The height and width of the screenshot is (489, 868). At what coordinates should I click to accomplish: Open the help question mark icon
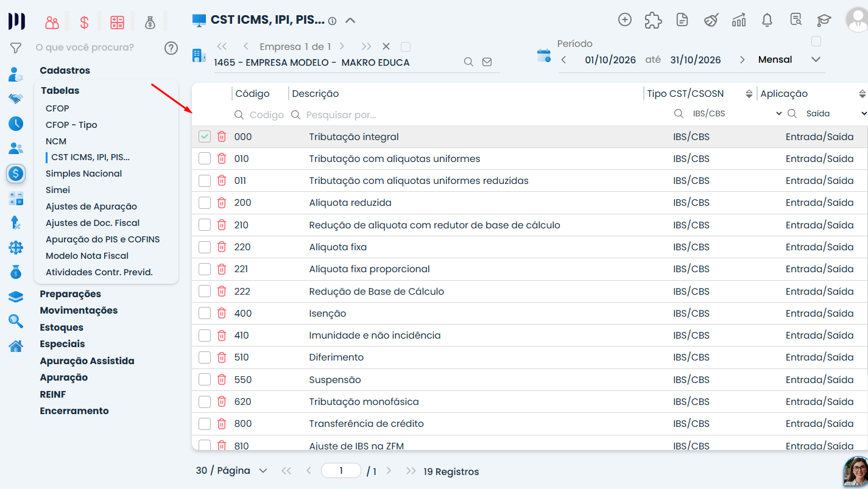click(171, 48)
